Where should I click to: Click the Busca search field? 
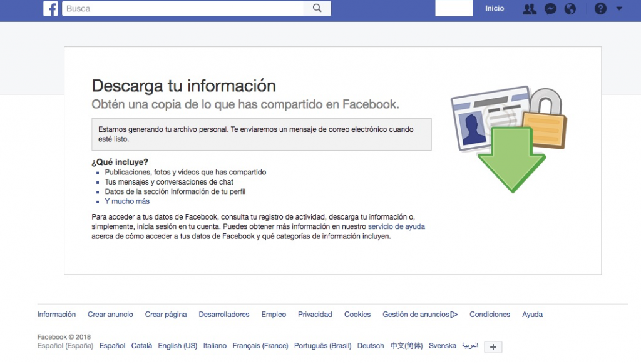click(183, 8)
